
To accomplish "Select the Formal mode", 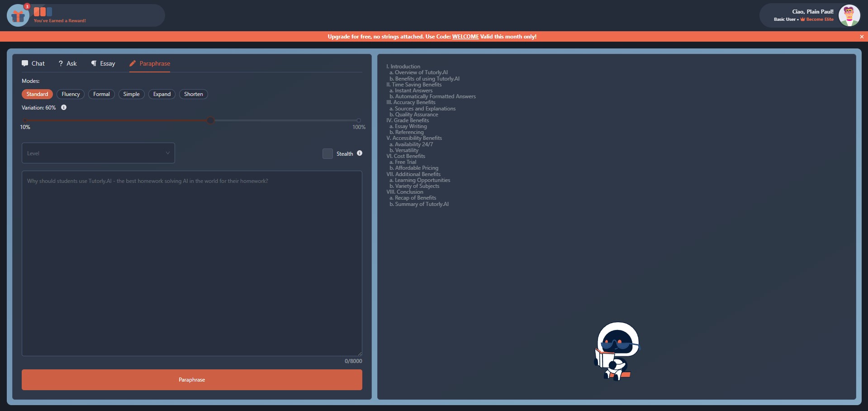I will 101,94.
